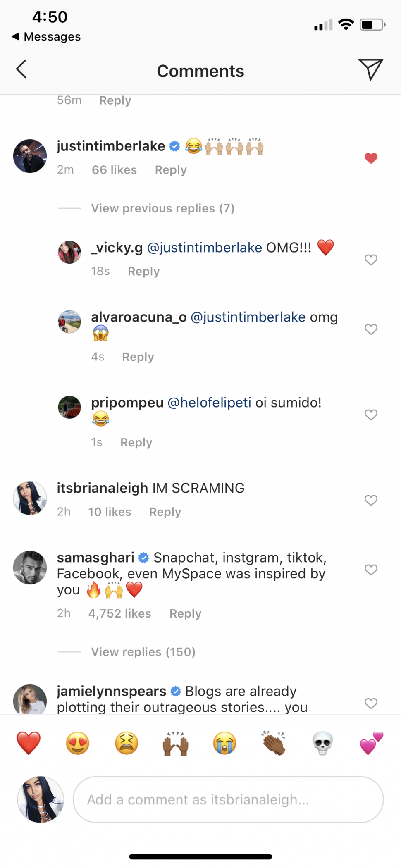Tap the back arrow in the header
The width and height of the screenshot is (401, 868).
click(x=21, y=69)
